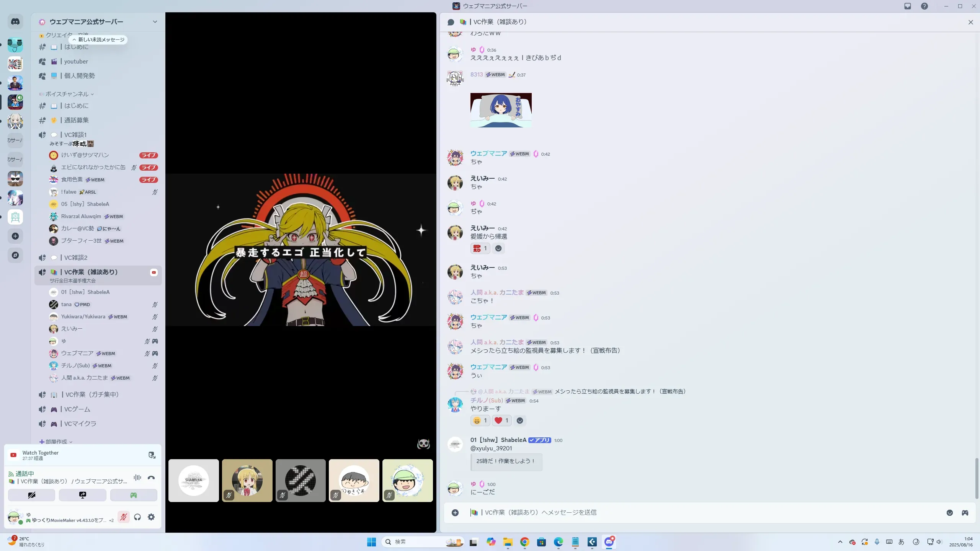The image size is (980, 551).
Task: Open the emoji picker in message box
Action: [949, 513]
